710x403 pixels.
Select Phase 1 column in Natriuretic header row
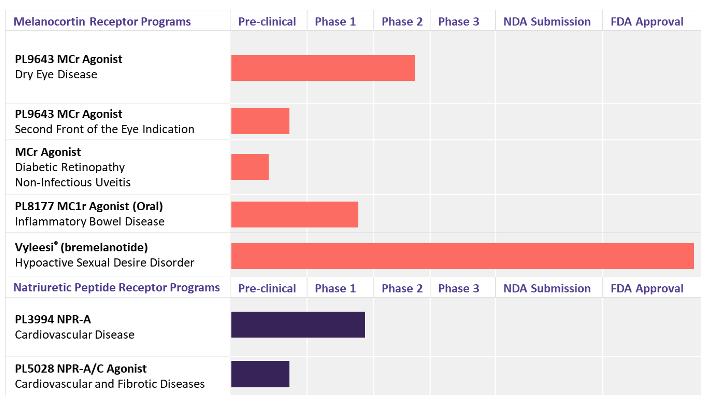click(336, 289)
